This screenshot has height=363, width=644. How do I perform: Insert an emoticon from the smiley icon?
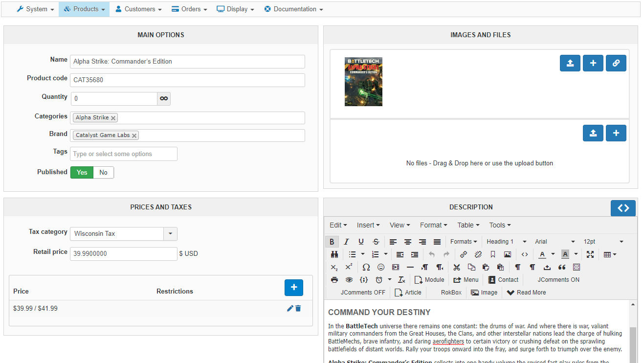click(381, 267)
